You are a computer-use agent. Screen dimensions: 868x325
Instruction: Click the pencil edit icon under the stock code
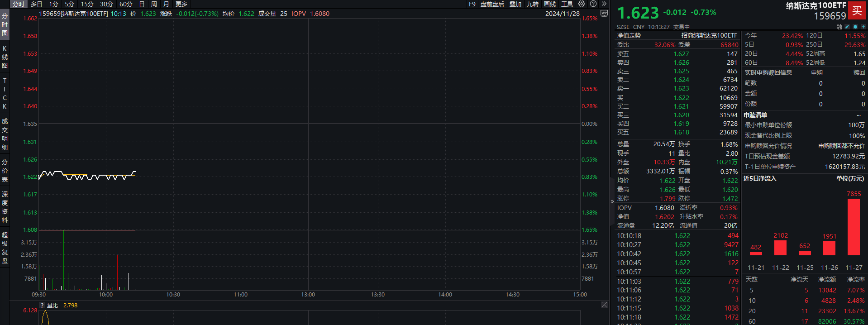click(x=847, y=27)
